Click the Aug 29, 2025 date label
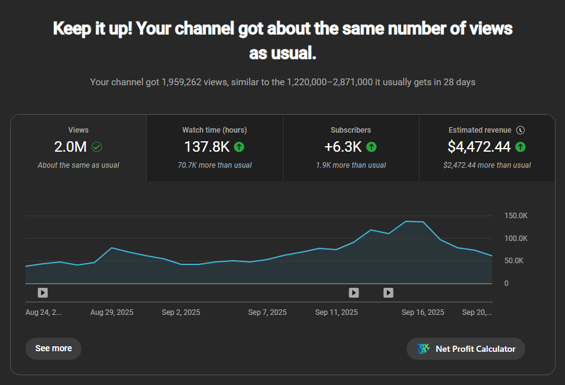 point(112,312)
